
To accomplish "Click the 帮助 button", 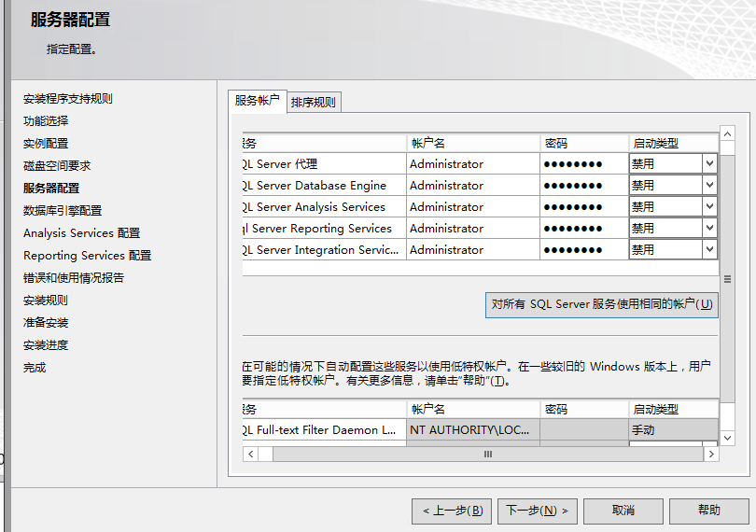I will (708, 511).
